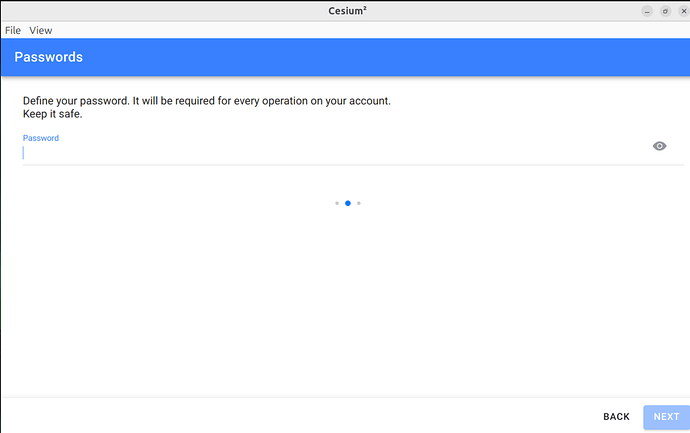Select the highlighted middle pagination dot
Viewport: 690px width, 433px height.
[348, 203]
